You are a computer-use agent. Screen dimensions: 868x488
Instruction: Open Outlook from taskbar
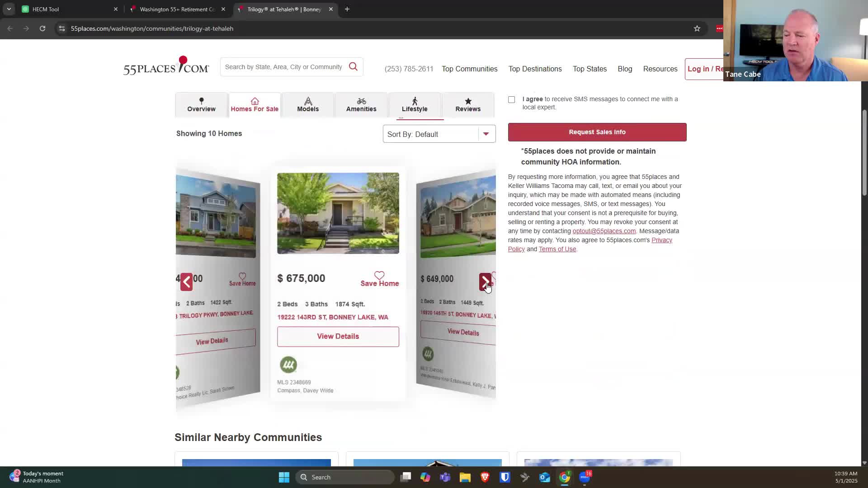click(544, 477)
